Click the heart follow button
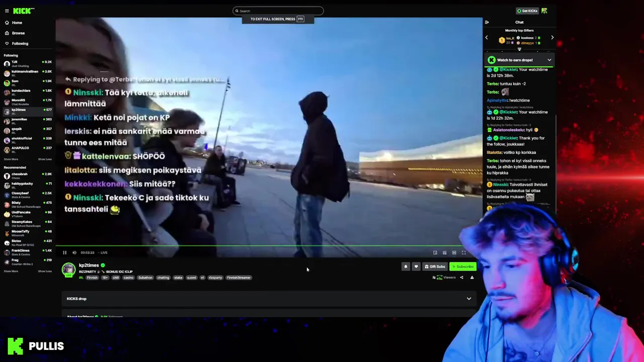The width and height of the screenshot is (644, 362). coord(416,266)
